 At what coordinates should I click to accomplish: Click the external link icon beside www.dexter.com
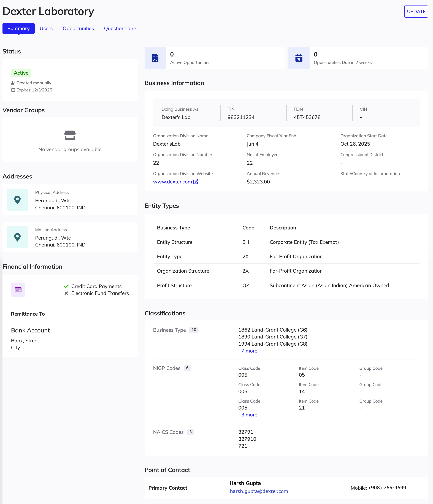[x=196, y=182]
